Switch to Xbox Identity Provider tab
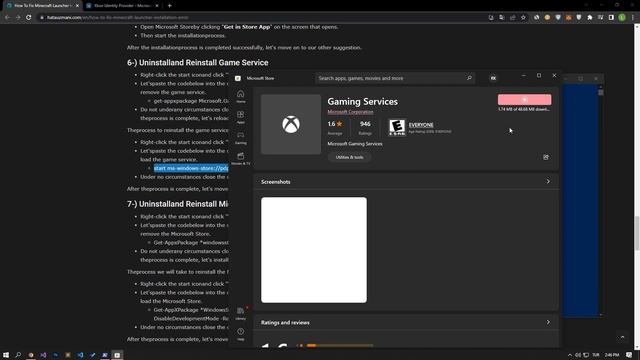This screenshot has width=640, height=360. pos(122,6)
